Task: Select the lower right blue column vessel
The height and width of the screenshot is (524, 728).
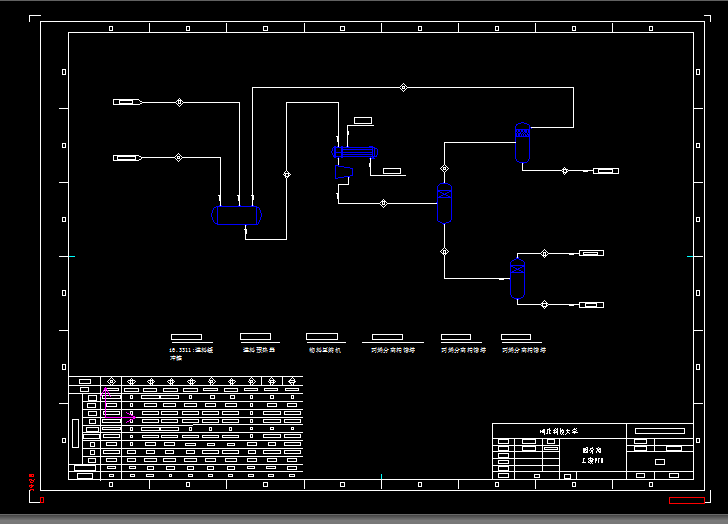Action: pos(517,278)
